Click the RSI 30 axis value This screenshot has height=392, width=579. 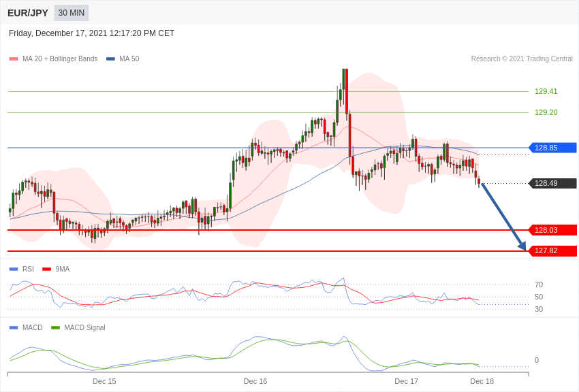539,309
